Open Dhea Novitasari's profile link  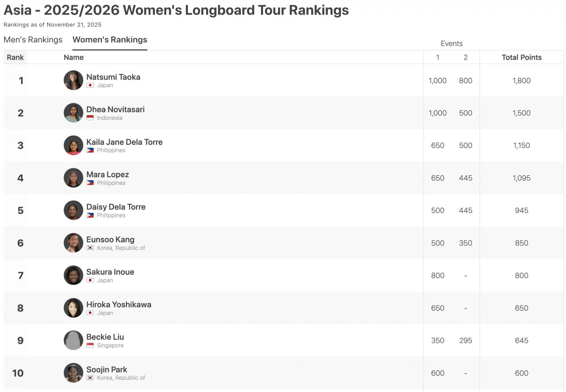[x=115, y=110]
